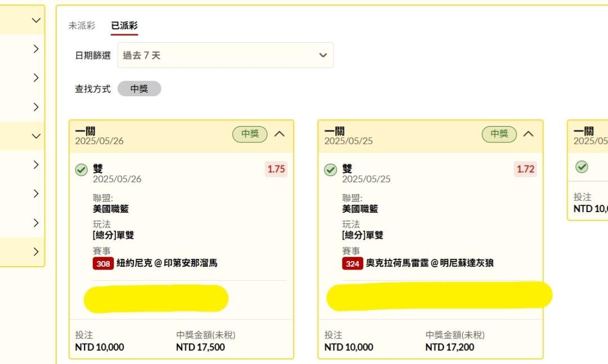Click the odds value 1.72

click(525, 169)
